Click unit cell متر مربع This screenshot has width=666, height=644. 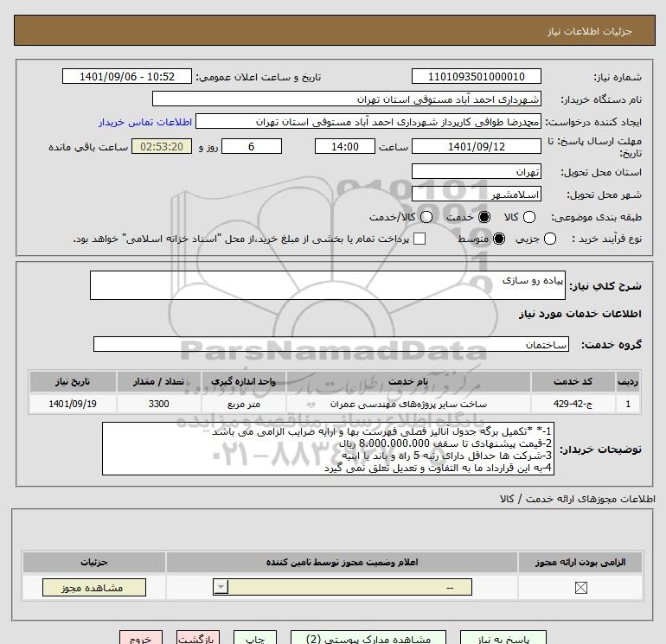243,404
